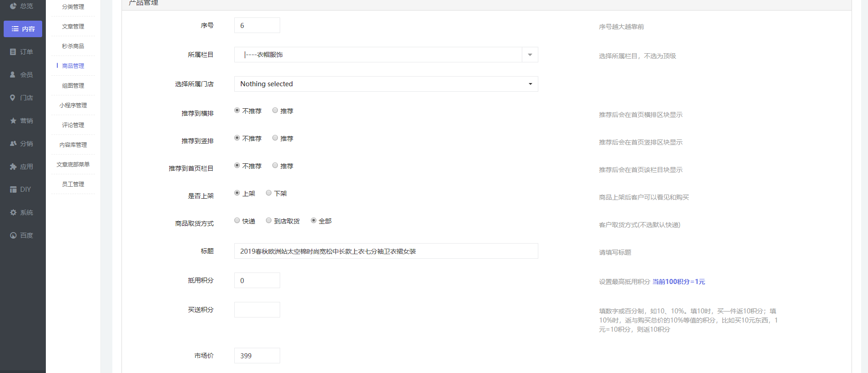Open 系统 in main sidebar
868x373 pixels.
23,212
